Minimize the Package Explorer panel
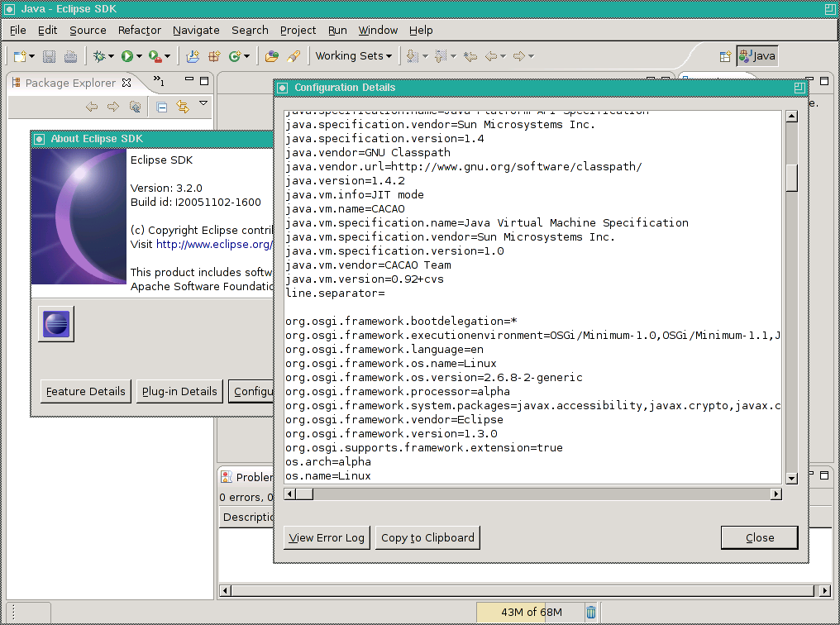 click(189, 79)
